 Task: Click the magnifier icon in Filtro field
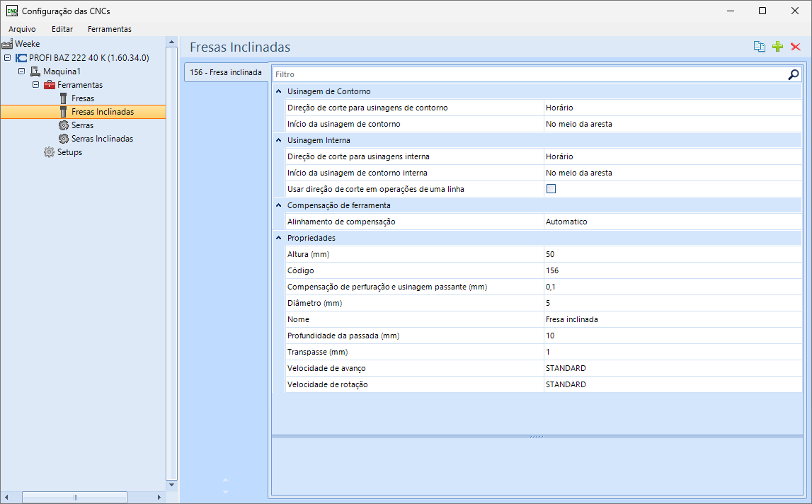(793, 74)
